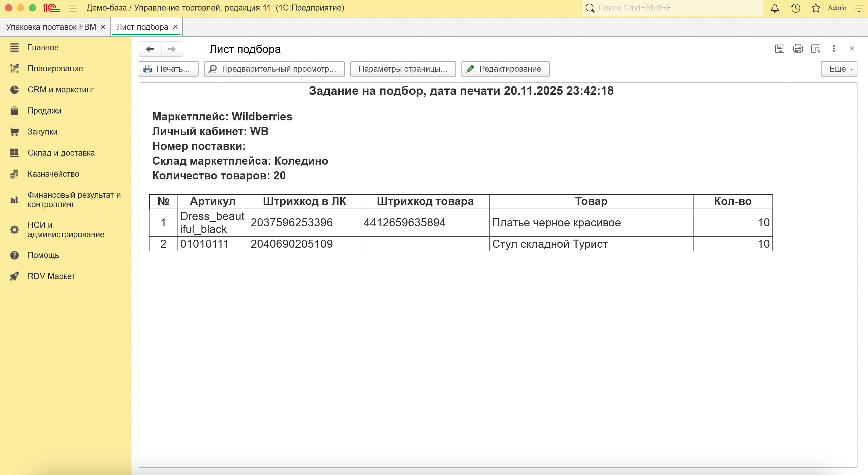Click the save diskette icon
Image resolution: width=868 pixels, height=475 pixels.
[779, 49]
